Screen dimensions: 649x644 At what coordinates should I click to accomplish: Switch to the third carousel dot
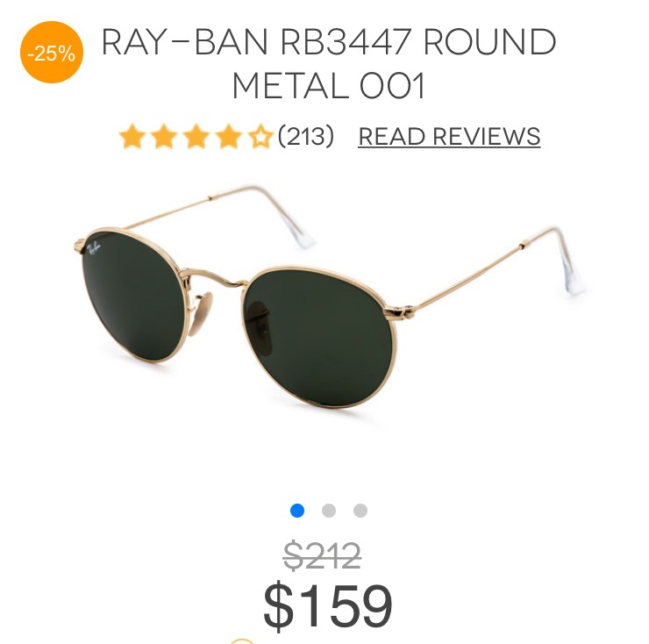[360, 511]
